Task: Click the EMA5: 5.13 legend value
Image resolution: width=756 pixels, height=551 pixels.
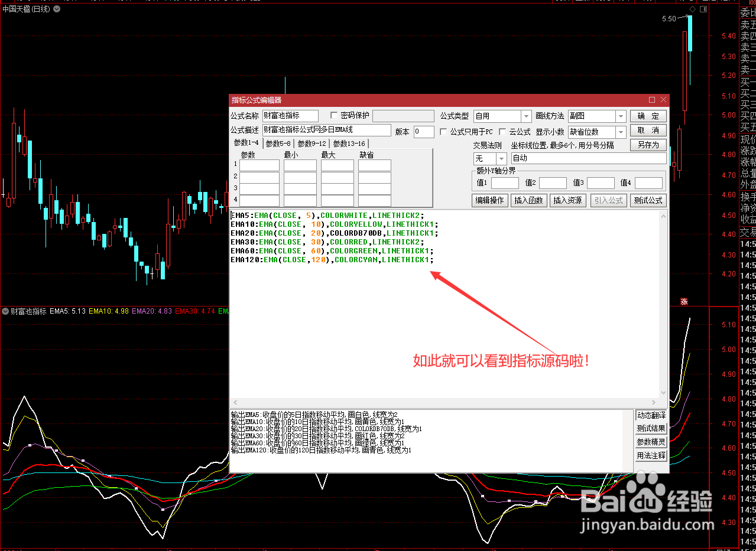Action: (68, 311)
